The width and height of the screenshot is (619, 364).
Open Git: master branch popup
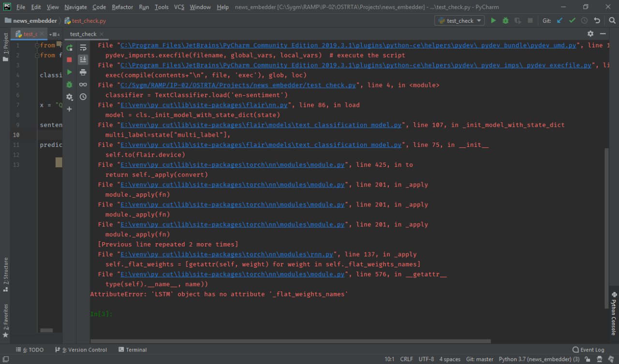click(x=480, y=359)
